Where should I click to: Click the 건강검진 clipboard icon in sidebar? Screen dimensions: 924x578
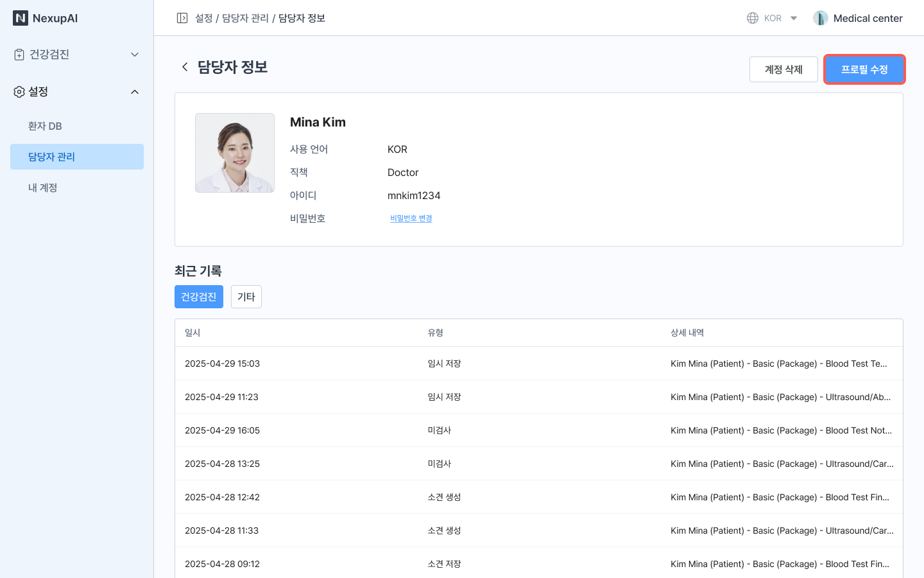(x=19, y=55)
